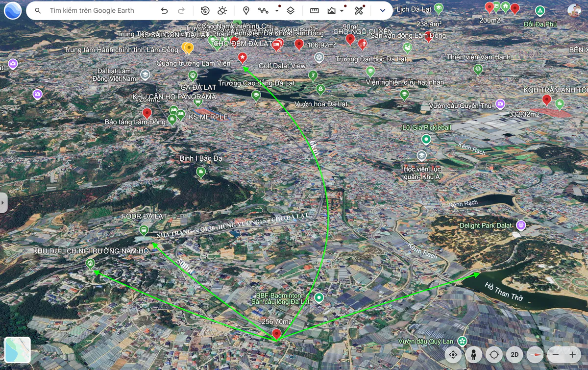Select the add placemark tool

coord(246,10)
